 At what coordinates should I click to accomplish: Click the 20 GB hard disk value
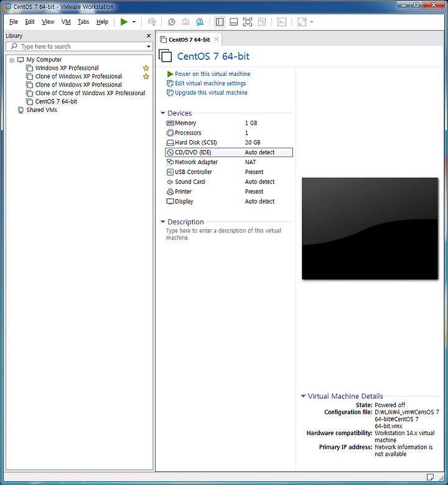pos(253,143)
